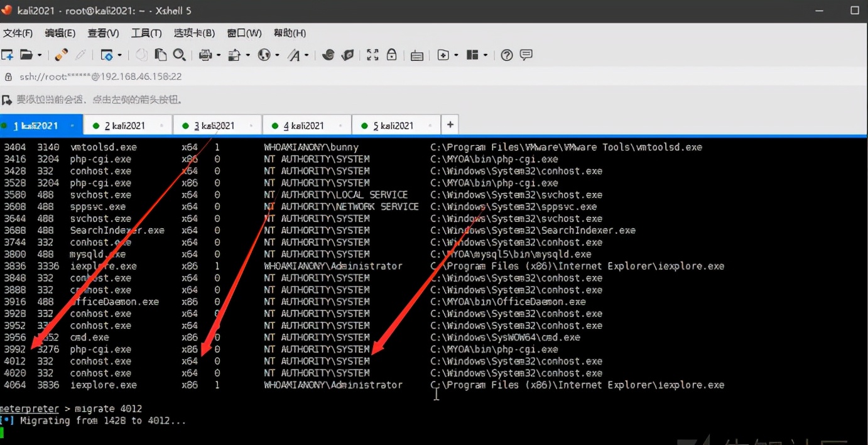Click the Open session folder icon
This screenshot has width=868, height=445.
(26, 55)
